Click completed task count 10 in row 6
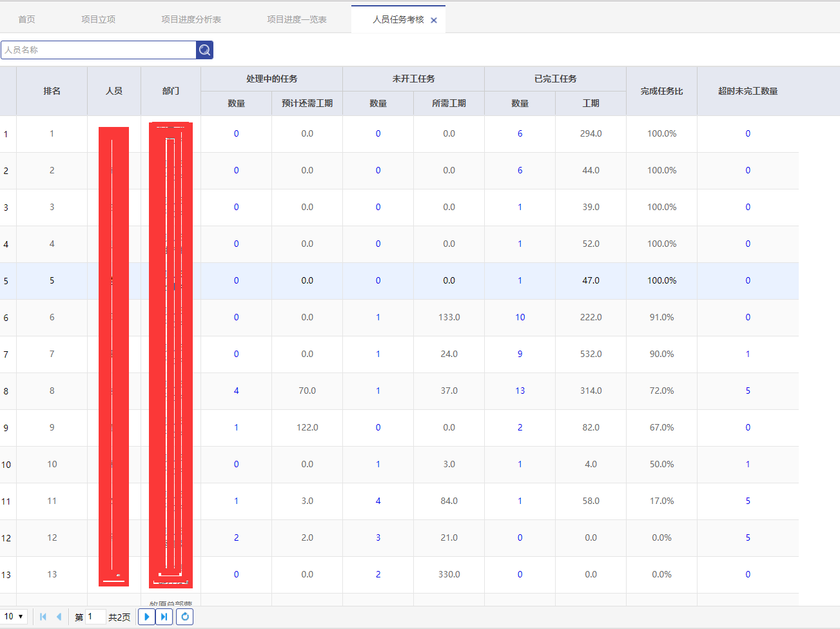 tap(520, 317)
